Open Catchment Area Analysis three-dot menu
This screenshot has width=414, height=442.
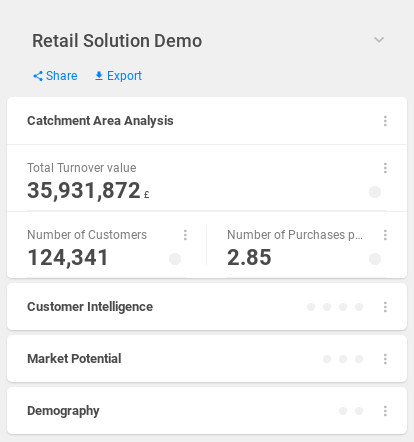click(x=385, y=121)
